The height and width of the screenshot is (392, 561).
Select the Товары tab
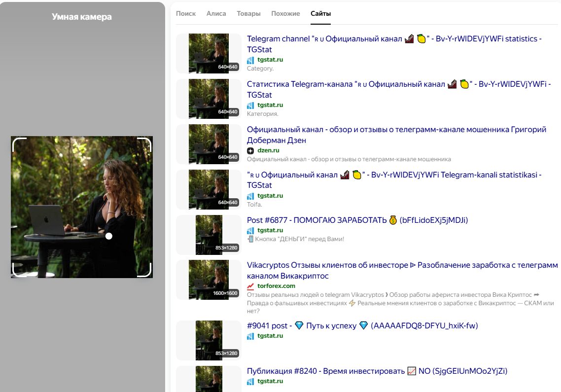248,14
